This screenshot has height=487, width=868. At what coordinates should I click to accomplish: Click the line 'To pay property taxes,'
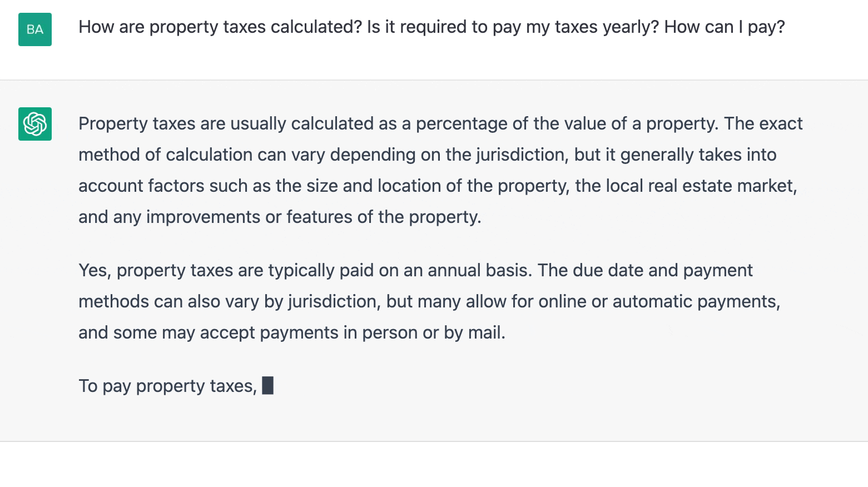click(167, 386)
